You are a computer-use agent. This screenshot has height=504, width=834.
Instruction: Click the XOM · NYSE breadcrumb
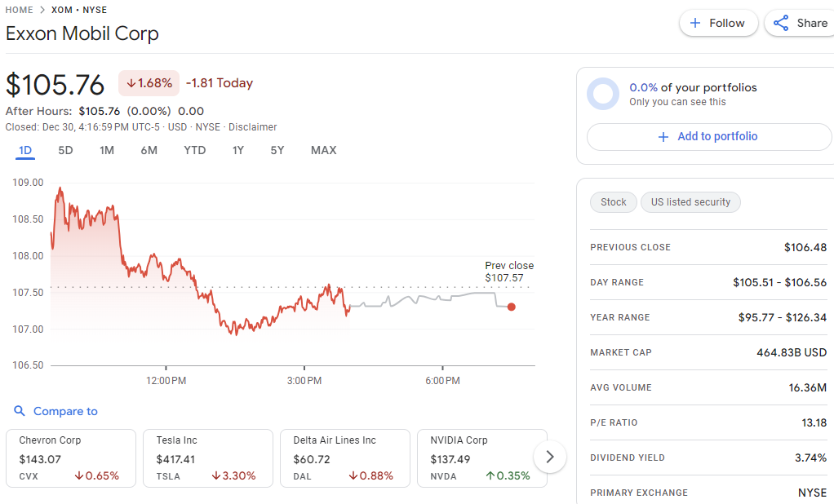click(79, 10)
